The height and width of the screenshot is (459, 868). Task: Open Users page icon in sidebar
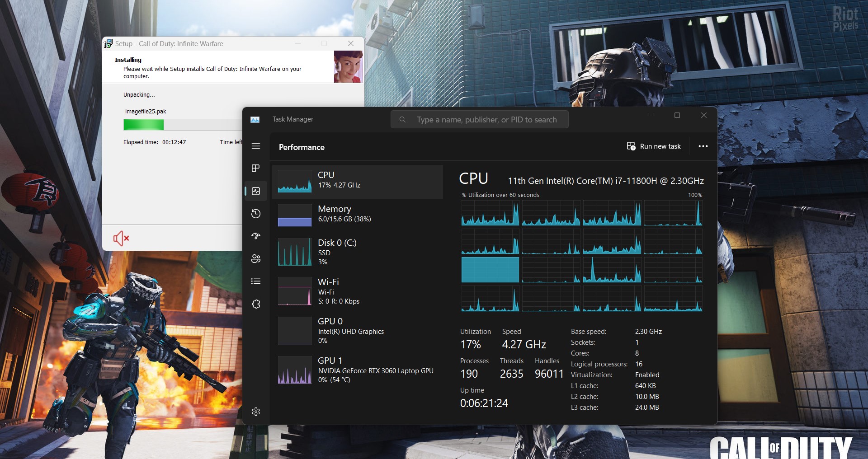click(x=256, y=258)
